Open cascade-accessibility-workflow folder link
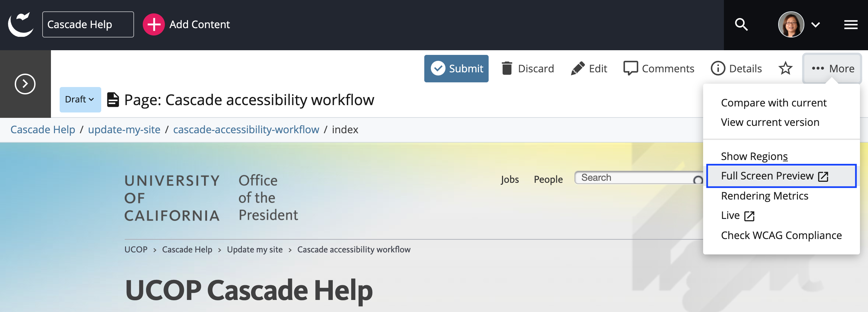Viewport: 868px width, 312px height. (x=246, y=130)
